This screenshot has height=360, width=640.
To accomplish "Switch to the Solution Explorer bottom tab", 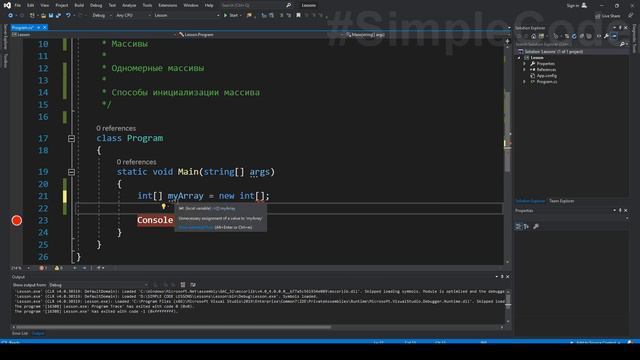I will 530,201.
